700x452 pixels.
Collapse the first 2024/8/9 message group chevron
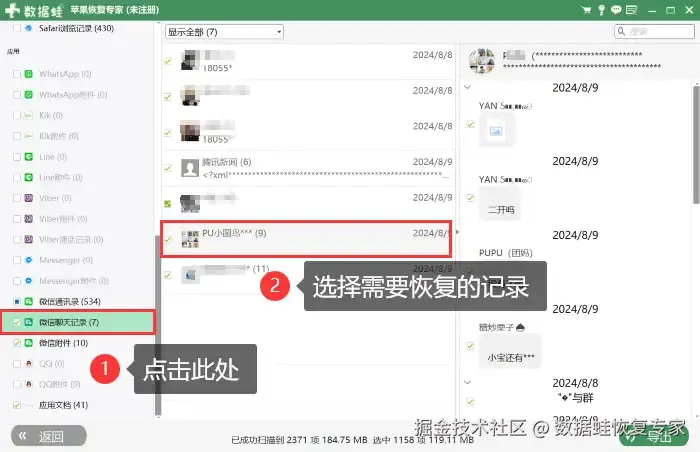[x=467, y=87]
